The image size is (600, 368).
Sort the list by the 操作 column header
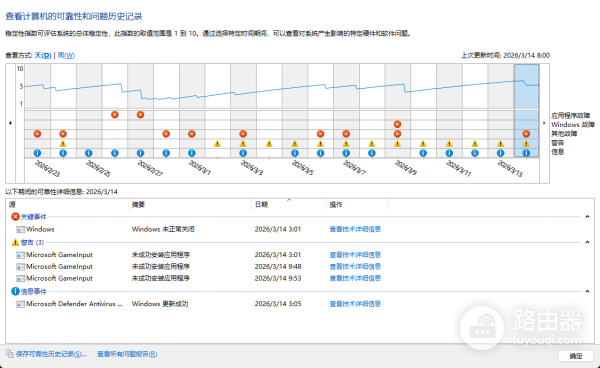click(x=357, y=205)
